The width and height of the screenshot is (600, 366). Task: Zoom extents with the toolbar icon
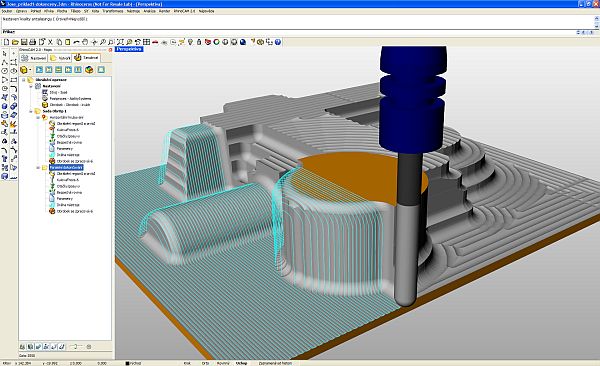pos(120,42)
